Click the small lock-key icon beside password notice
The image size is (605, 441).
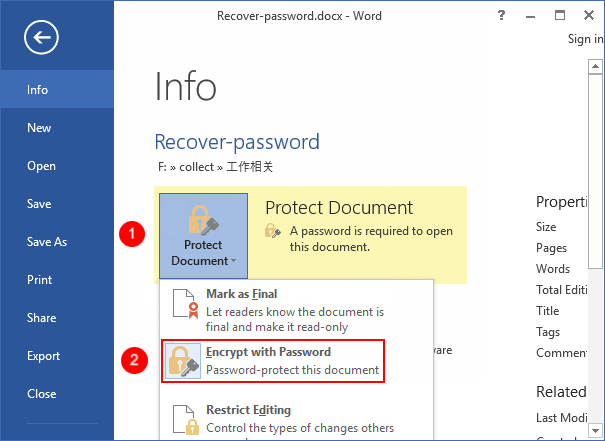pos(272,231)
